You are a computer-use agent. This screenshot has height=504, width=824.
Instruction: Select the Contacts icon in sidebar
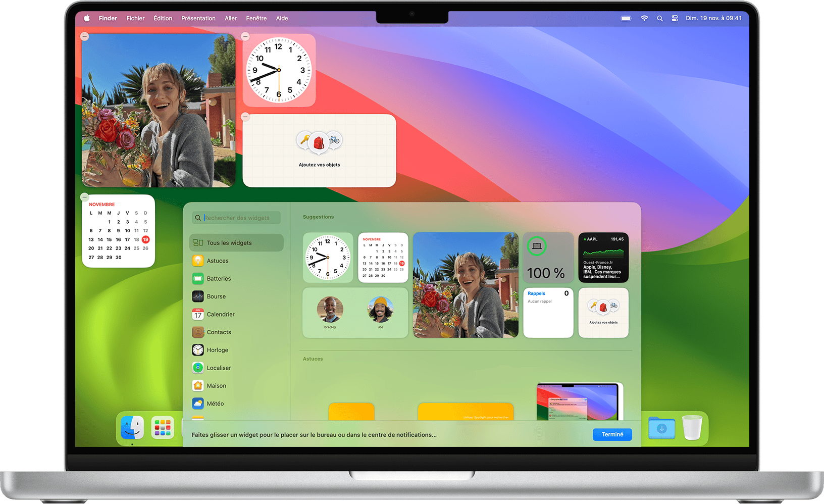click(x=198, y=332)
